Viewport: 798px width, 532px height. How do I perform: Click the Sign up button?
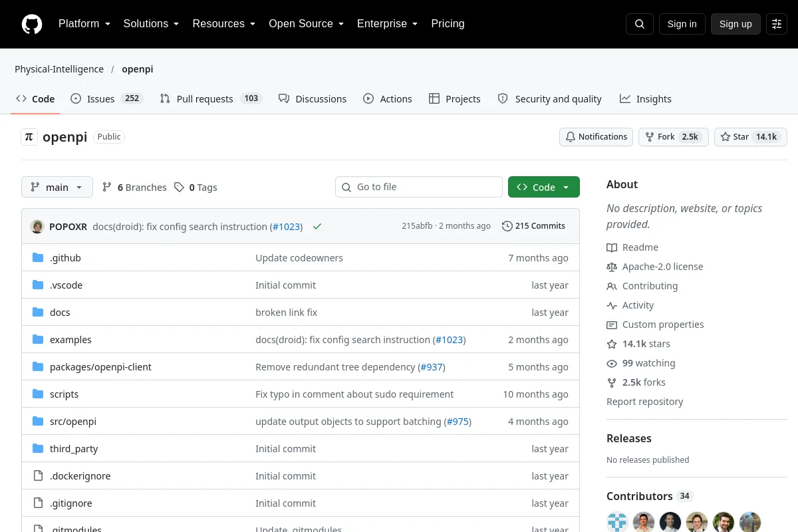(x=735, y=24)
